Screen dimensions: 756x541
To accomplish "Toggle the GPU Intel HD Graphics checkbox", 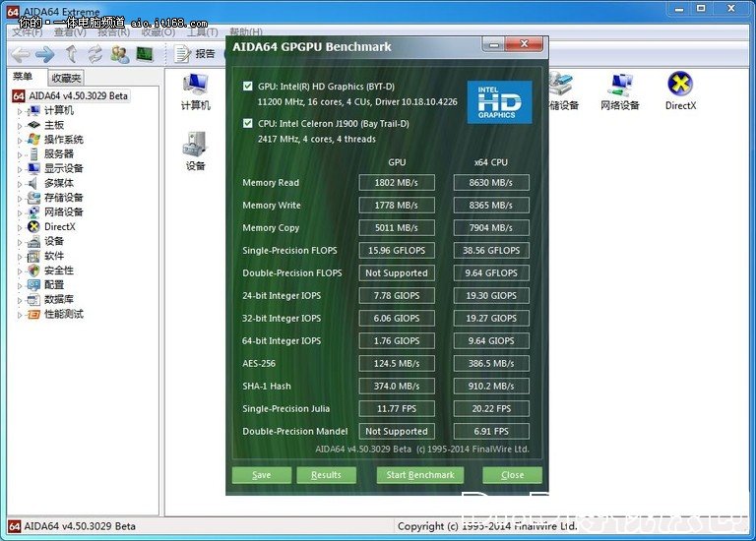I will (x=247, y=87).
